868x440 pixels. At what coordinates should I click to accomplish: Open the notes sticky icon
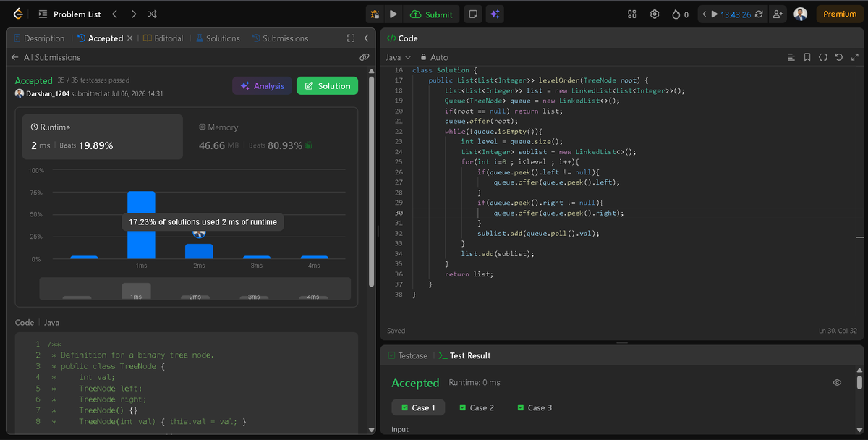coord(472,14)
